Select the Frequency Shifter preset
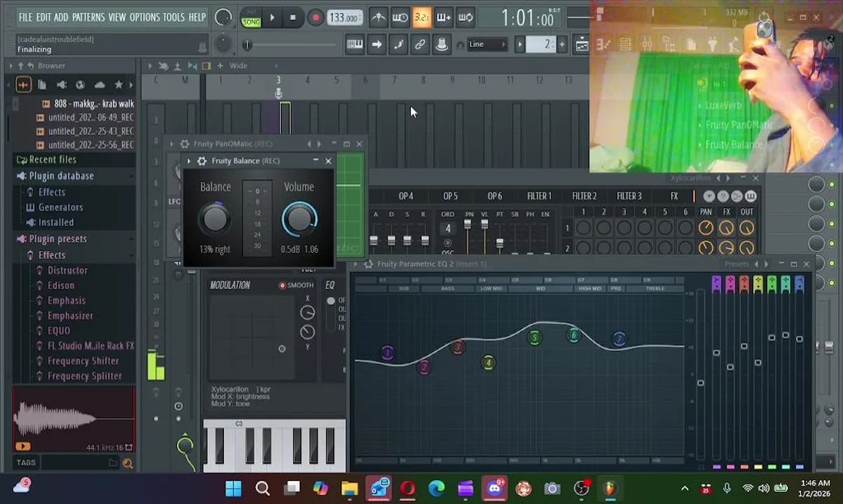Viewport: 843px width, 504px height. point(83,361)
